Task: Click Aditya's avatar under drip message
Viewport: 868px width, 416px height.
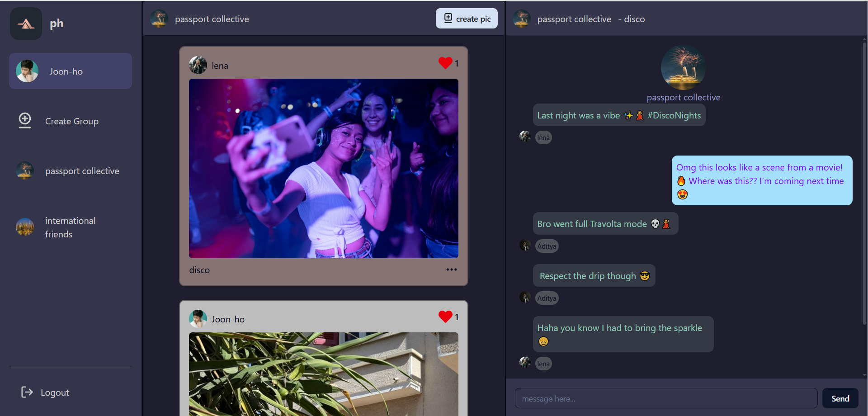Action: pos(525,297)
